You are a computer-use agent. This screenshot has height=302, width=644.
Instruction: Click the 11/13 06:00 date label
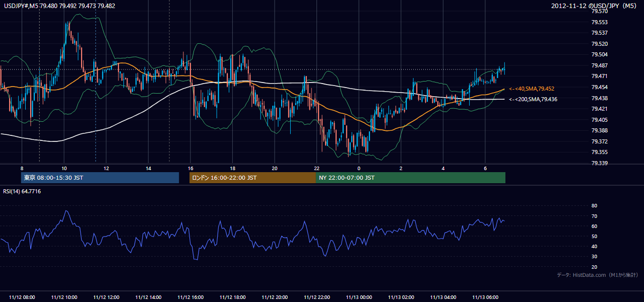(485, 297)
